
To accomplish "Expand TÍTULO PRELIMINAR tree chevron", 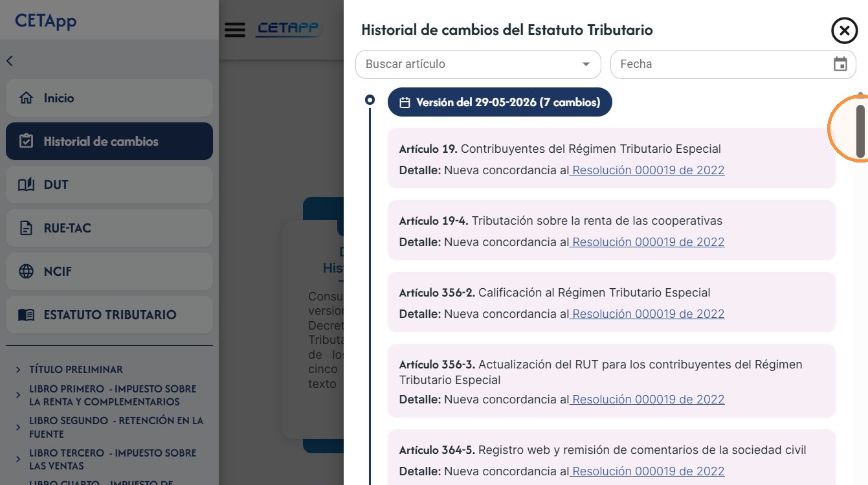I will [x=17, y=370].
